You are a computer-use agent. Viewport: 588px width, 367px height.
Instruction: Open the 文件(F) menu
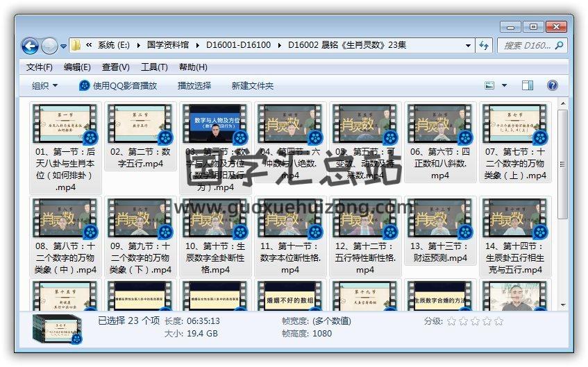(40, 67)
